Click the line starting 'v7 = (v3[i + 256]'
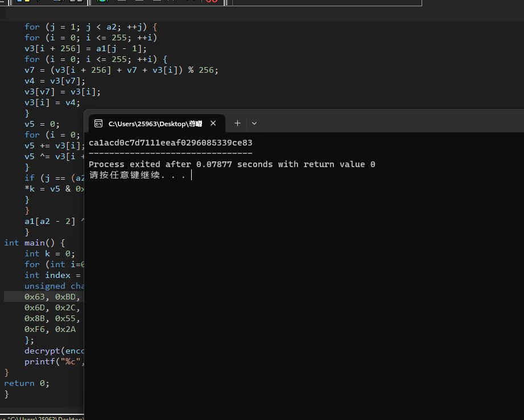524x420 pixels. click(x=121, y=70)
